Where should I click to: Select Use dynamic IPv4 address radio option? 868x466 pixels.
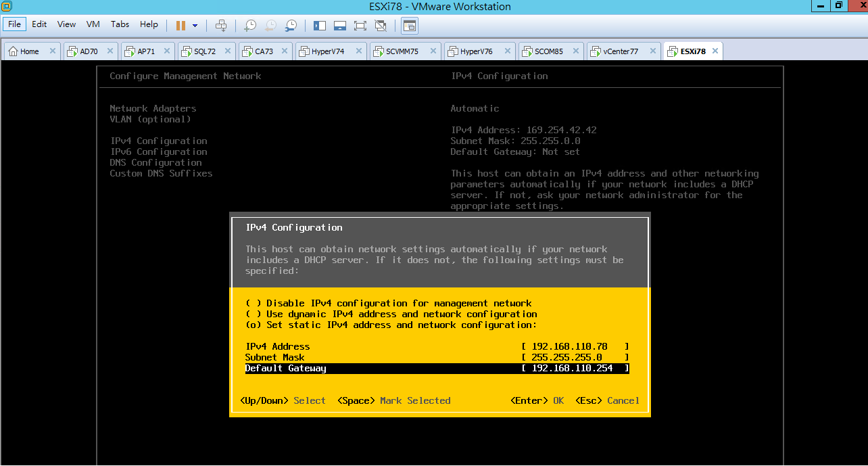pos(391,314)
